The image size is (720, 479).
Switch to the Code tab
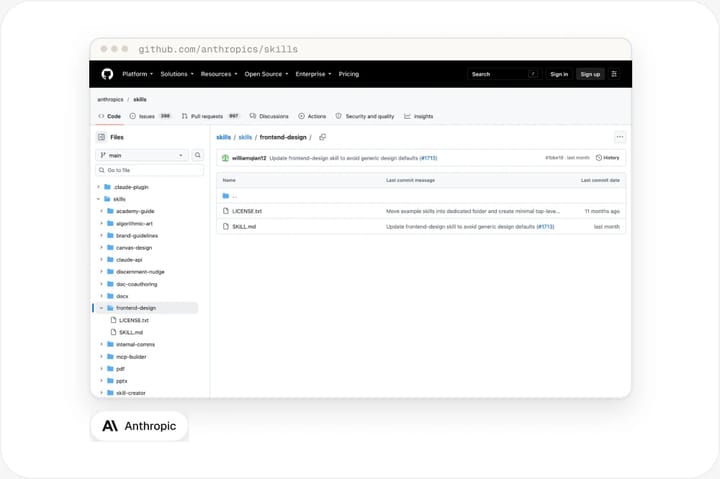[110, 116]
